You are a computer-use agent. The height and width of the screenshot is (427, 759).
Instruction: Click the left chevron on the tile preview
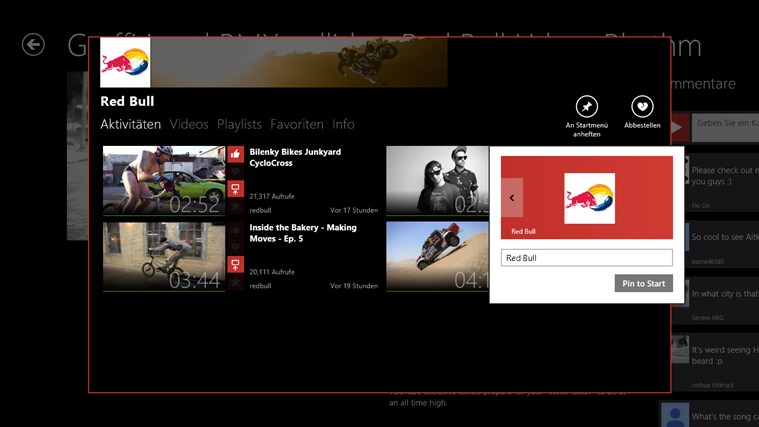pyautogui.click(x=512, y=198)
